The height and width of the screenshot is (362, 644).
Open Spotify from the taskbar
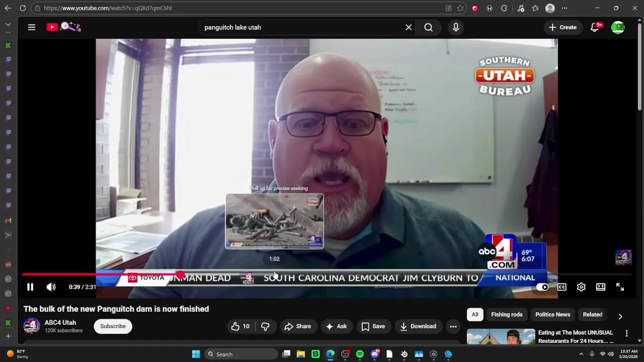360,354
